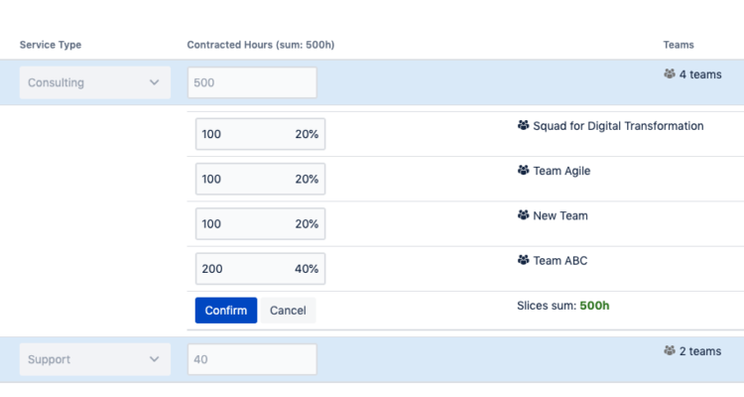Edit hours field for Squad for Digital Transformation
The image size is (744, 397).
(x=260, y=134)
